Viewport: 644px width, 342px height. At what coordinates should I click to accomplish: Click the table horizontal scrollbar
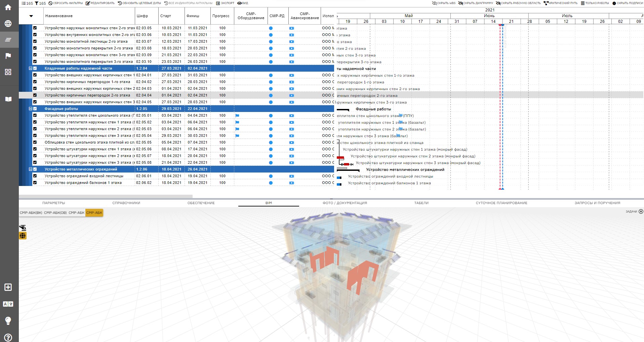coord(106,196)
